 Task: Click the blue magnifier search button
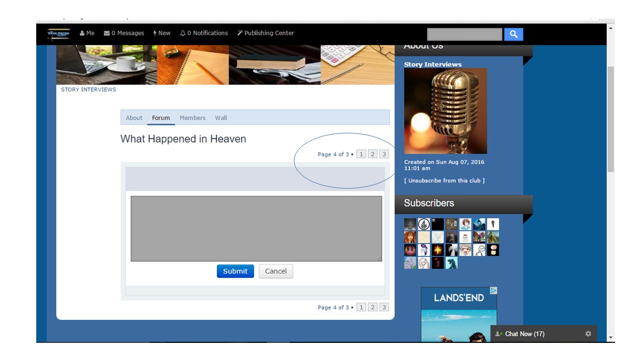tap(514, 34)
